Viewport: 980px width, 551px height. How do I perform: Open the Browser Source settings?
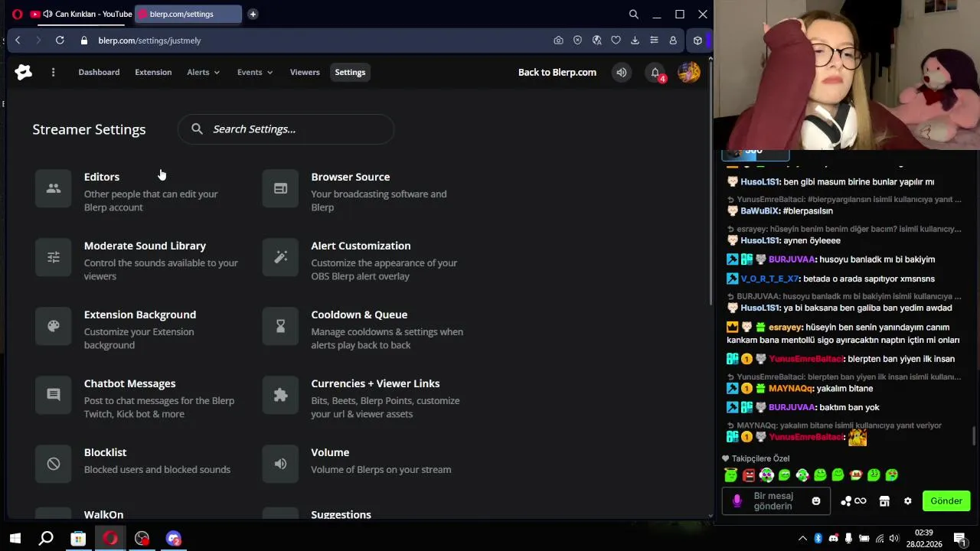coord(365,191)
